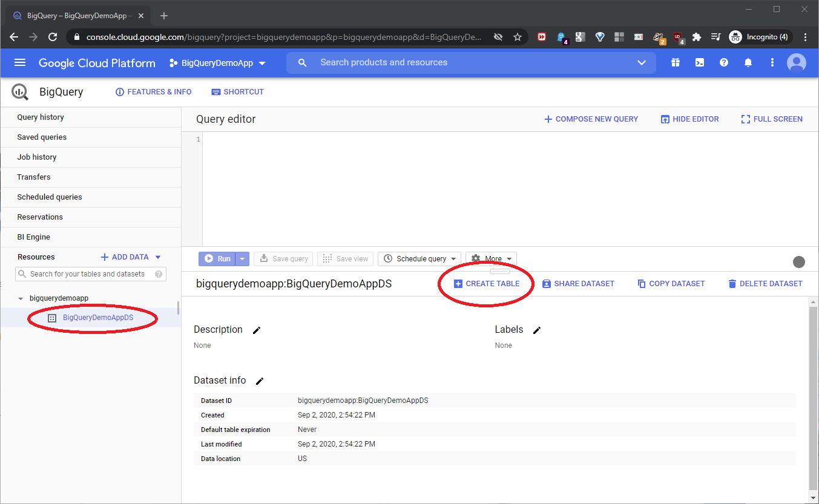Click the editor resize handle below the toolbar
This screenshot has width=819, height=504.
[x=500, y=272]
